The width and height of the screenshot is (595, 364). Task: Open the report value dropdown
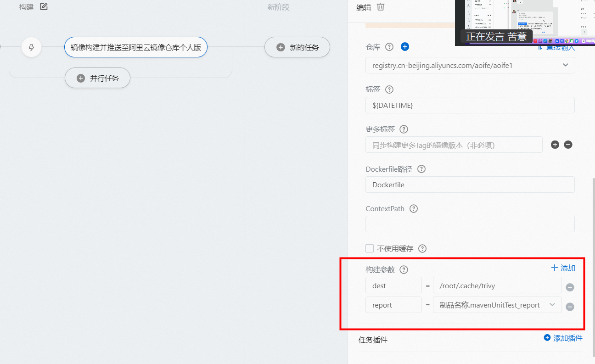click(x=497, y=305)
